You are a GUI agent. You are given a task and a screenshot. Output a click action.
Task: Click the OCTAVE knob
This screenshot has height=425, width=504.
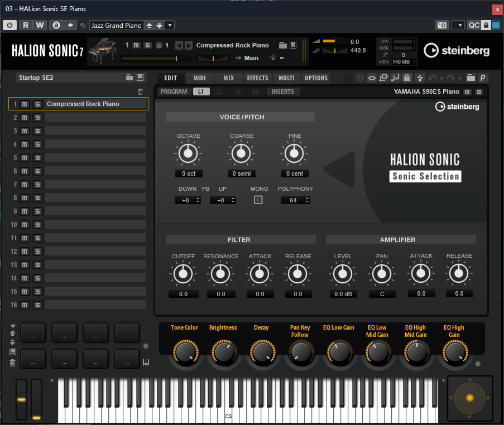188,153
